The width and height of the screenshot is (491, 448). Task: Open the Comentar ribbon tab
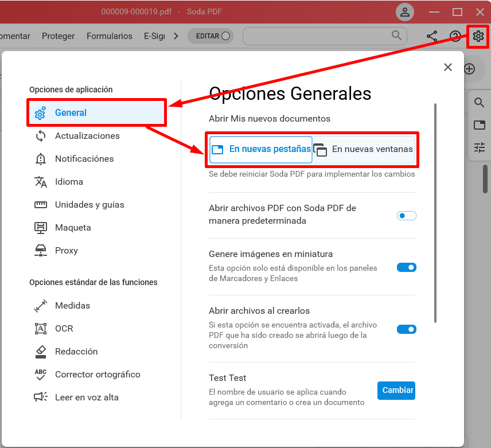click(14, 36)
